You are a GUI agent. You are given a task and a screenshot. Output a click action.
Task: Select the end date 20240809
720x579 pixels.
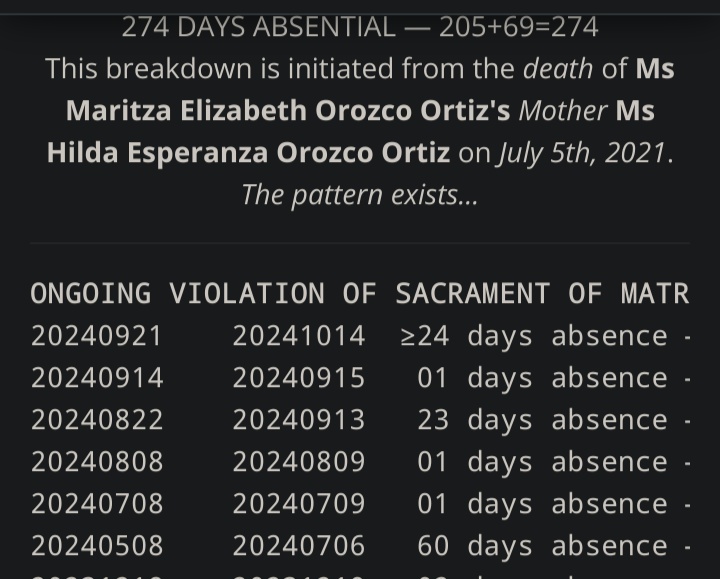[299, 461]
